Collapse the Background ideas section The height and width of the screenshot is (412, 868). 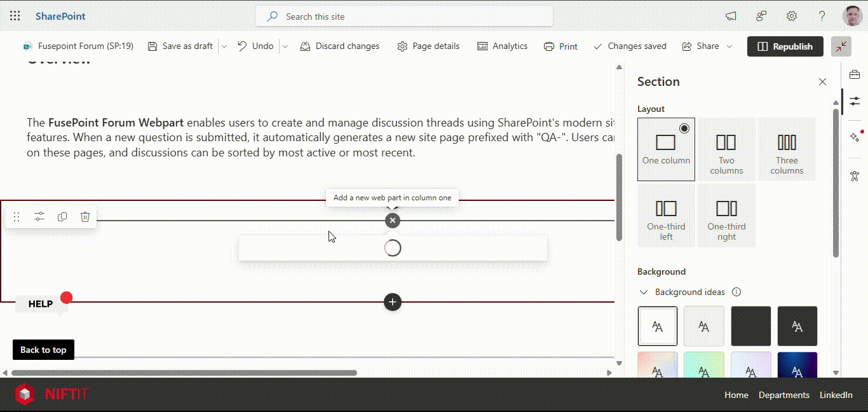tap(644, 292)
